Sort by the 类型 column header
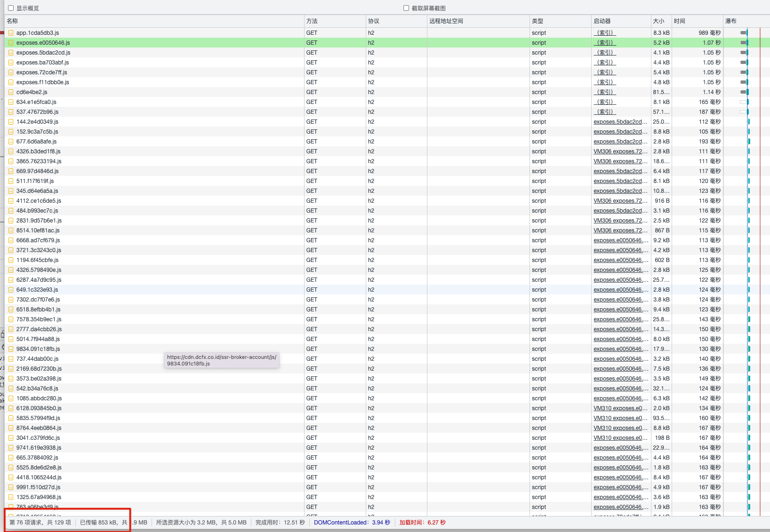The width and height of the screenshot is (770, 532). (x=560, y=21)
